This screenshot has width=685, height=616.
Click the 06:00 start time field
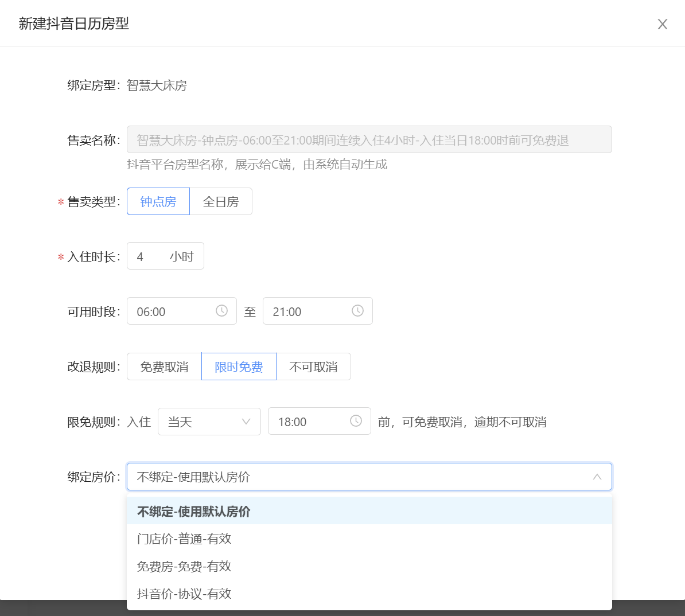(182, 311)
